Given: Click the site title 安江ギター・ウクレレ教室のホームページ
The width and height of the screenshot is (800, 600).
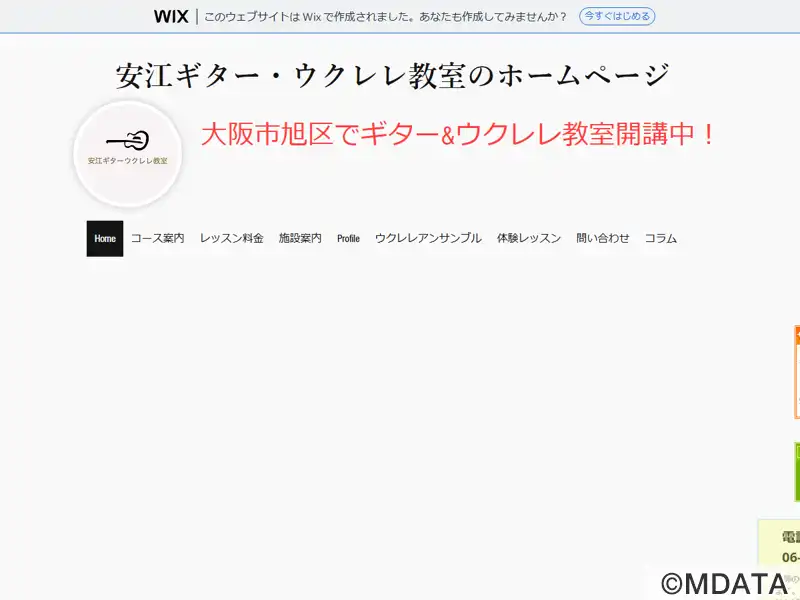Looking at the screenshot, I should tap(392, 75).
